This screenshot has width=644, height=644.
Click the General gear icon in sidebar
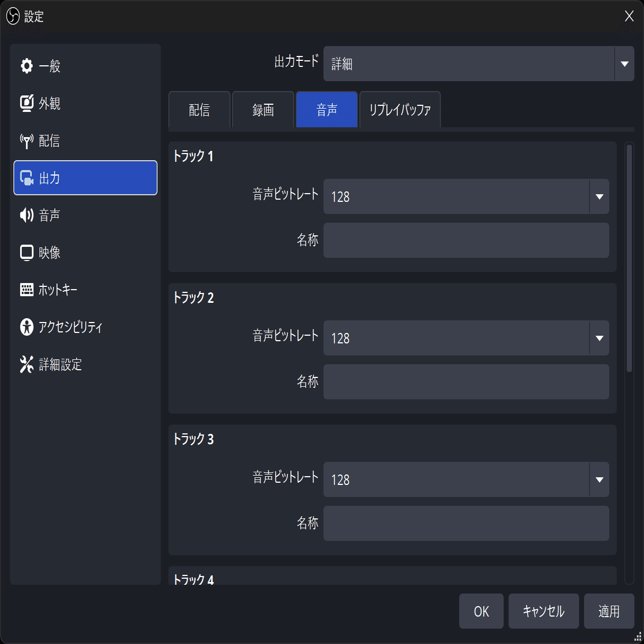[x=26, y=66]
